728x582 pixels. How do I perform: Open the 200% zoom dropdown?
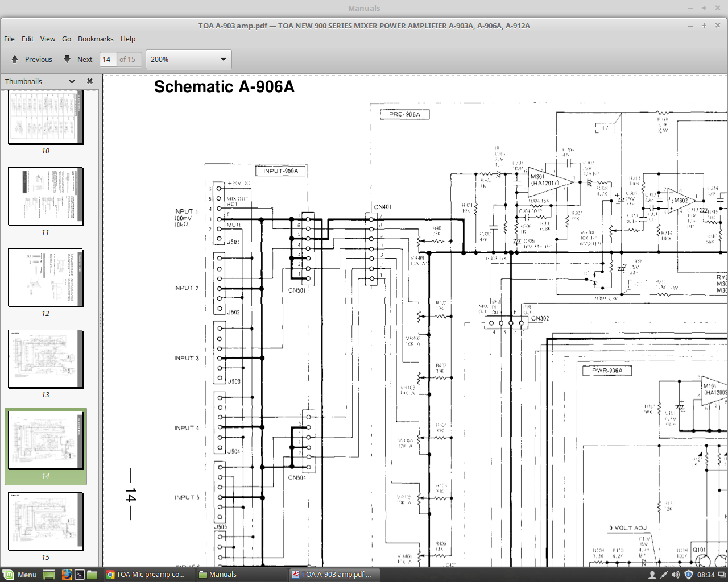pos(189,59)
